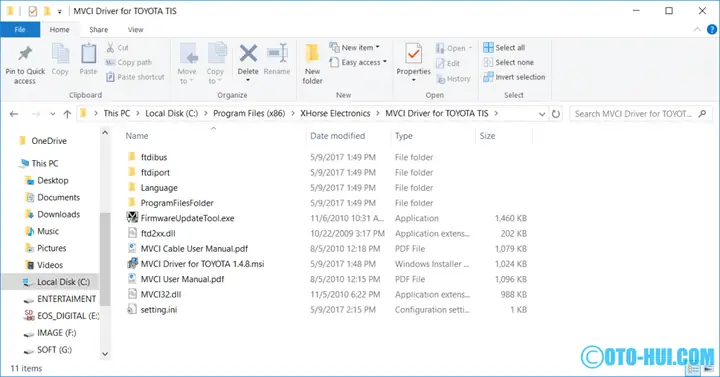
Task: Select FirmwareUpdateTool.exe file
Action: tap(187, 218)
